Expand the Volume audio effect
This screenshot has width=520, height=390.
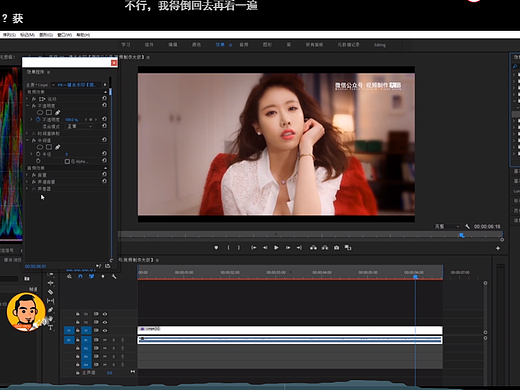(27, 175)
